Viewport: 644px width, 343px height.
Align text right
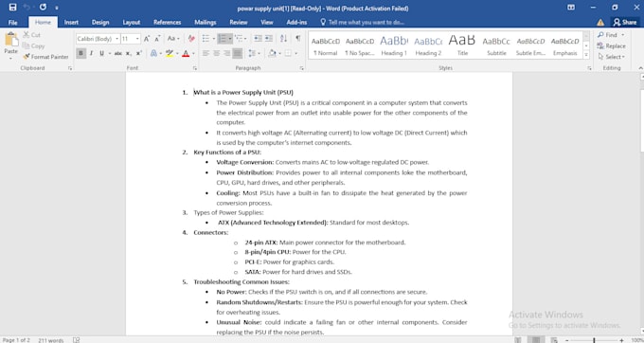(226, 53)
